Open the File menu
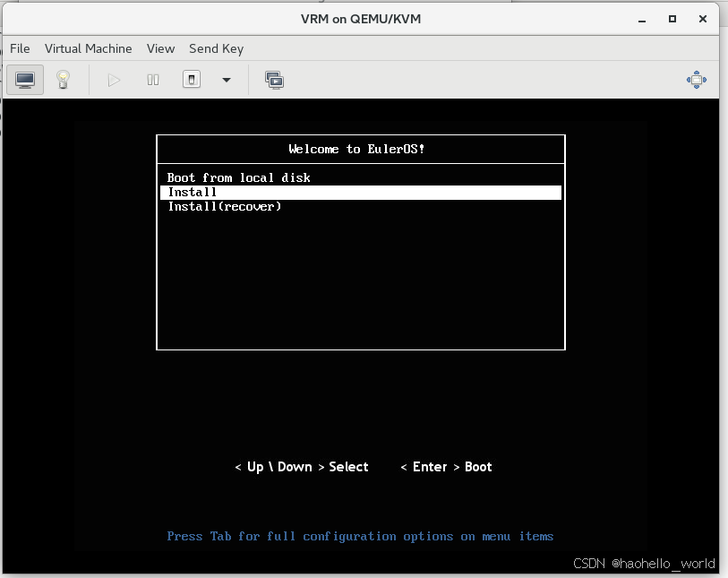Image resolution: width=728 pixels, height=578 pixels. (20, 48)
